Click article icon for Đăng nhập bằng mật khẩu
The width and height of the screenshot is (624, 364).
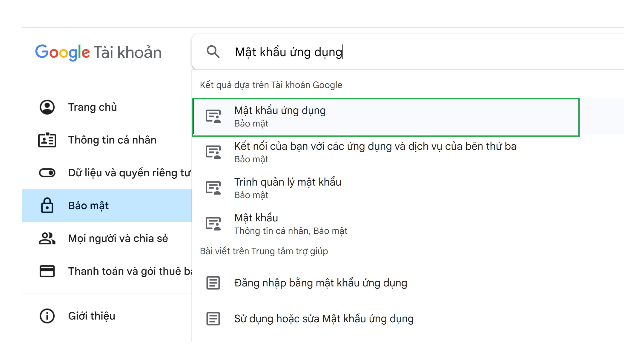pos(213,283)
